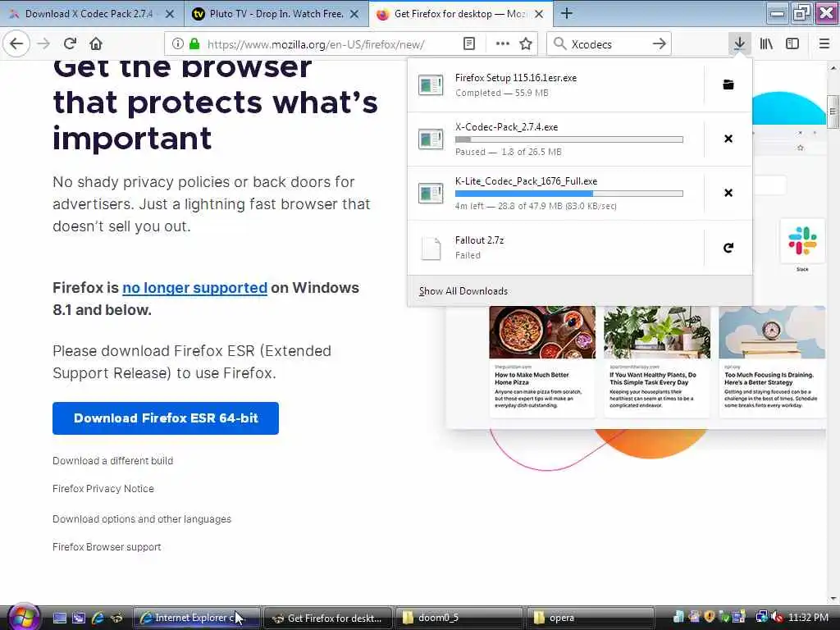Open Download a different build link
The height and width of the screenshot is (630, 840).
pos(112,461)
